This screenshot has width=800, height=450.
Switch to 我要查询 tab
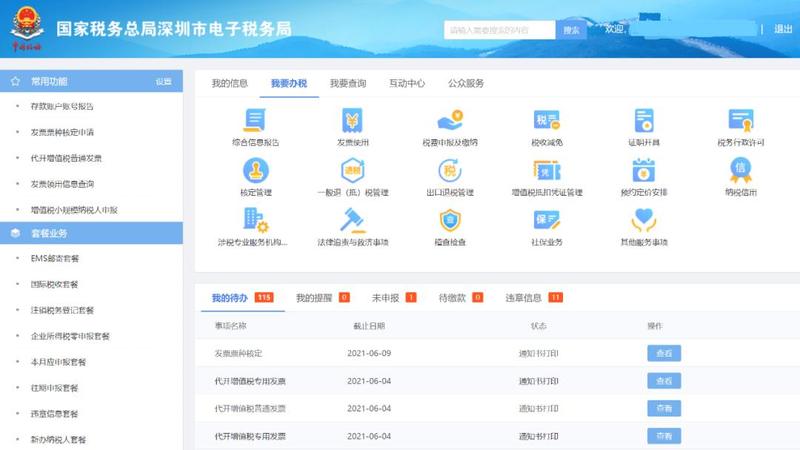coord(347,83)
